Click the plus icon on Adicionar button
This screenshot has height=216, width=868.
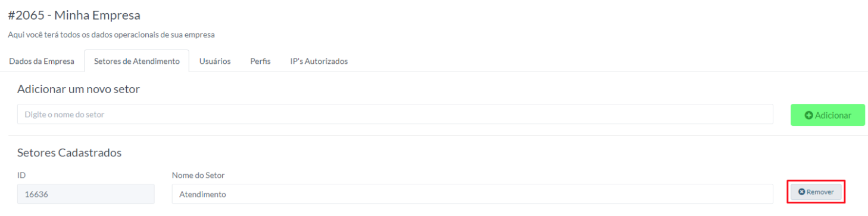tap(808, 115)
